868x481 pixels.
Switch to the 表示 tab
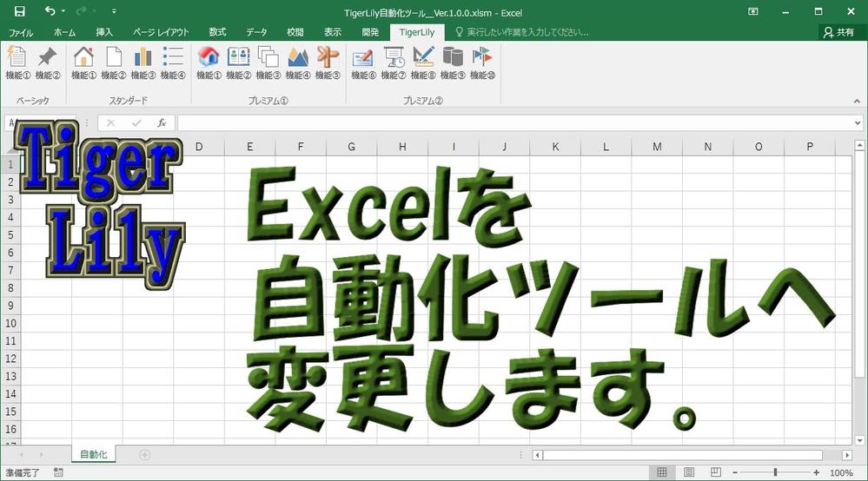pos(333,32)
